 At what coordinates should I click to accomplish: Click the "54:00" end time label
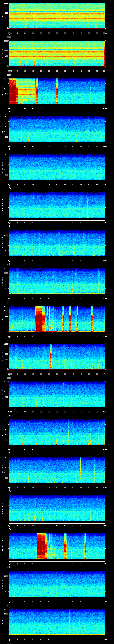(x=105, y=639)
